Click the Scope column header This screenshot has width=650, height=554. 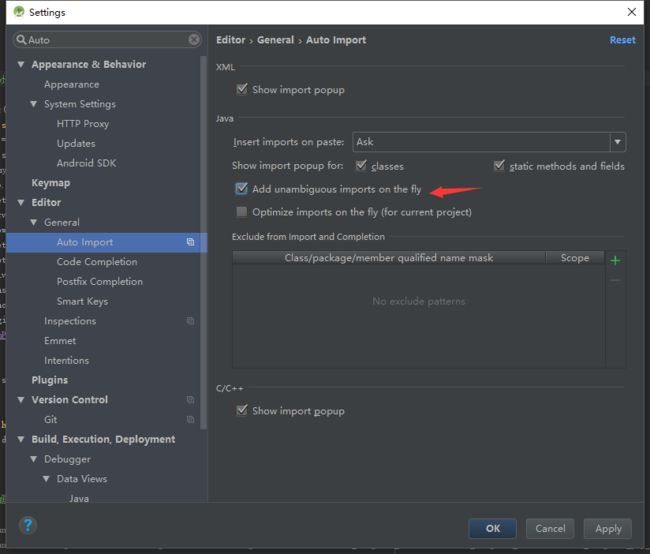(x=575, y=258)
